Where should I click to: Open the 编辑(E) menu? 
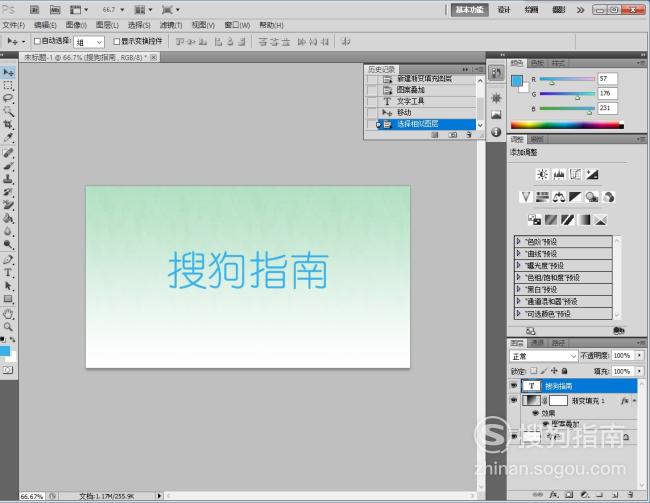pyautogui.click(x=45, y=25)
